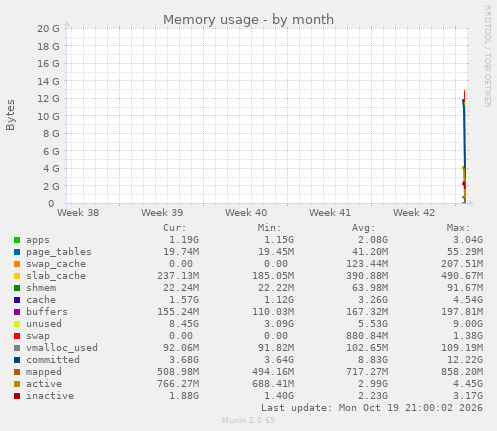Click the orange swap_cache legend swatch
The height and width of the screenshot is (431, 497).
pyautogui.click(x=17, y=264)
